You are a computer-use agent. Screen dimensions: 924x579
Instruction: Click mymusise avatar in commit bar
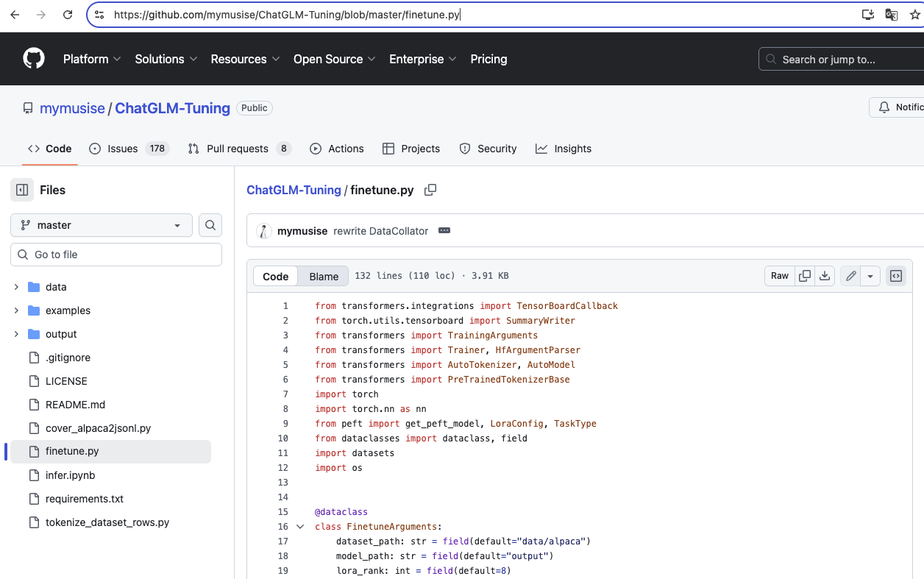click(263, 231)
